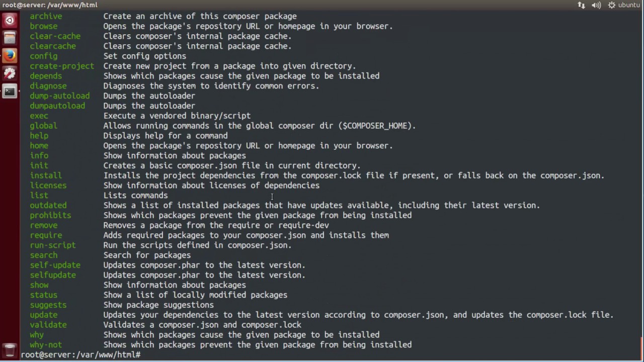
Task: Click the window title root@server: /var/www/html
Action: [x=50, y=5]
